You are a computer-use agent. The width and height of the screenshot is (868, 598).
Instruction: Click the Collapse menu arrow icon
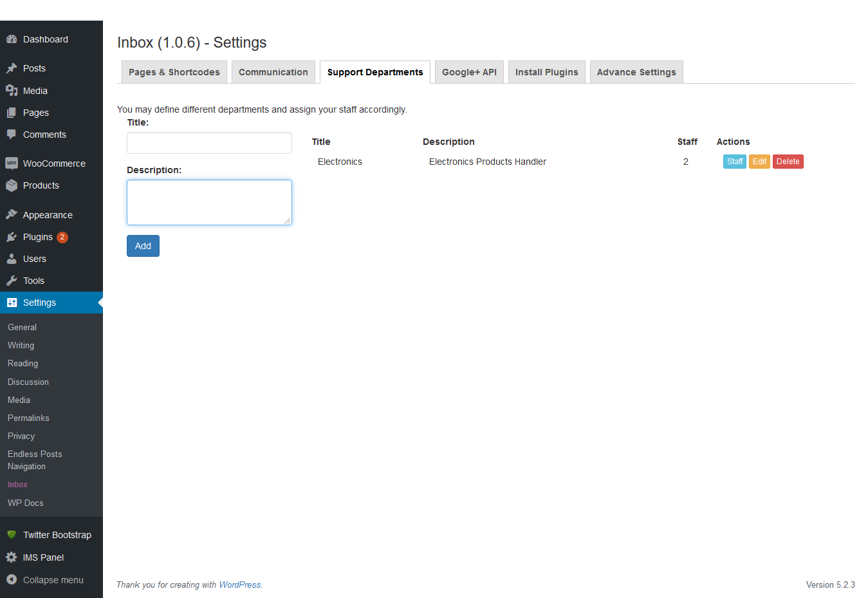[12, 579]
